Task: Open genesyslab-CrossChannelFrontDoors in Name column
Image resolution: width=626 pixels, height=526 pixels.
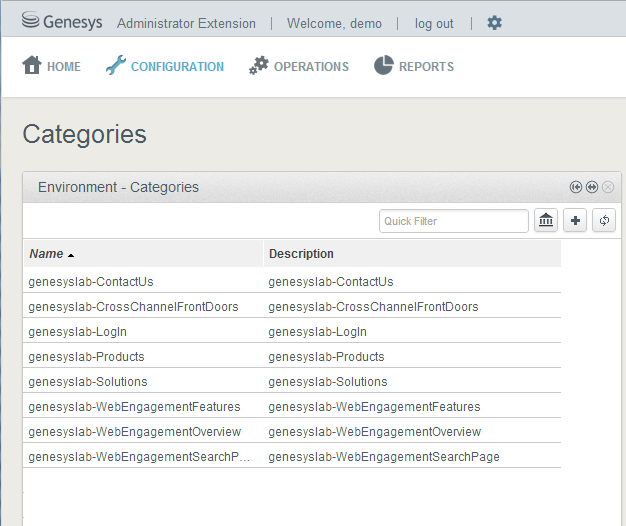Action: (133, 307)
